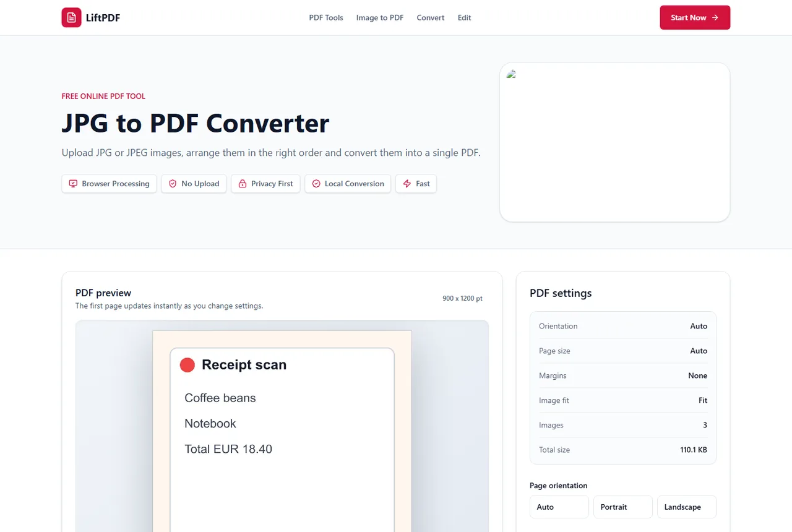Screen dimensions: 792x532
Task: Click the Page orientation label
Action: point(559,486)
